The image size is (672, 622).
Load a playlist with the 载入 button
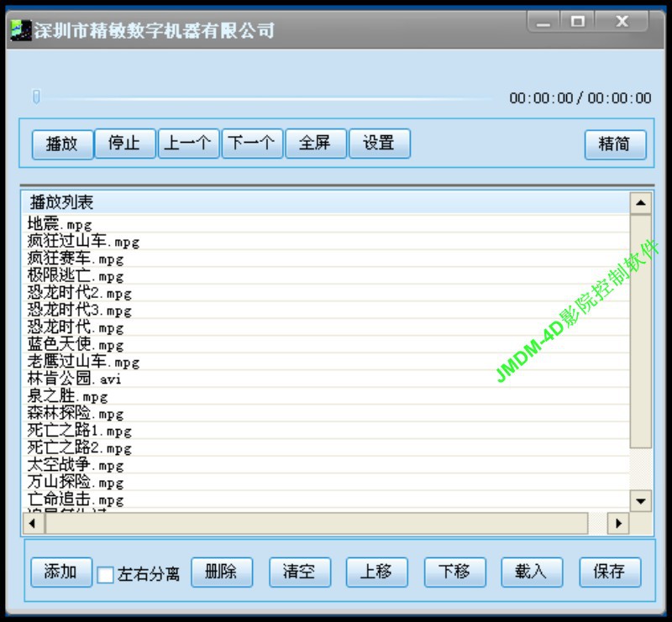pos(531,572)
